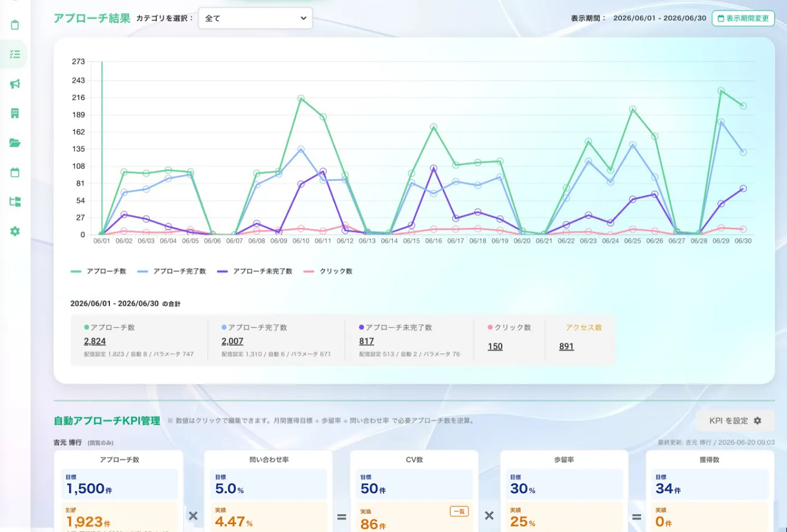The height and width of the screenshot is (532, 787).
Task: Click the 表示期間変更 button
Action: (x=743, y=19)
